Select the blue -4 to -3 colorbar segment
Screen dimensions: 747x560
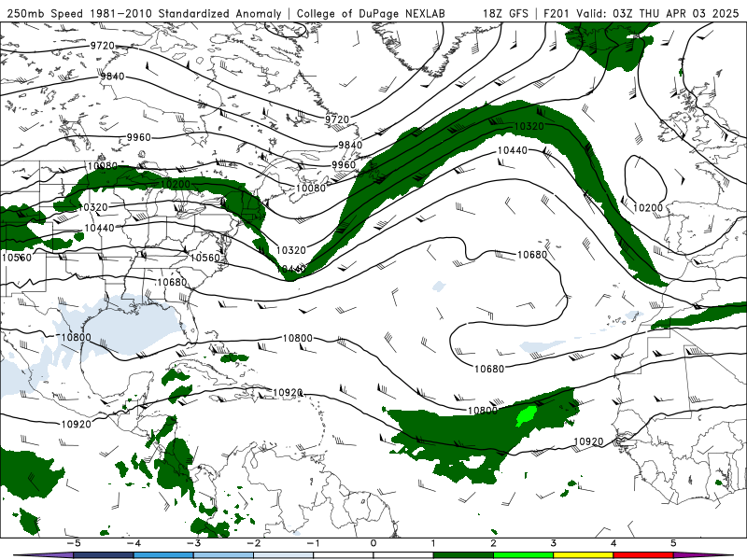163,555
